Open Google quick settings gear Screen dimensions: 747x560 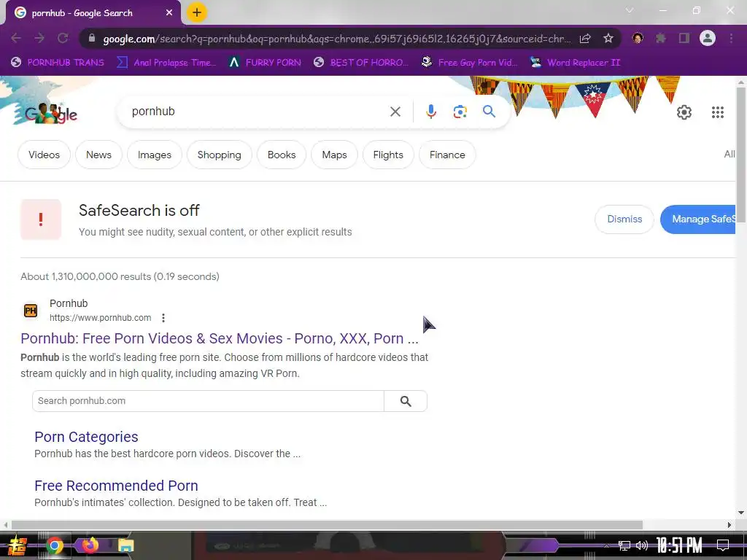point(684,112)
